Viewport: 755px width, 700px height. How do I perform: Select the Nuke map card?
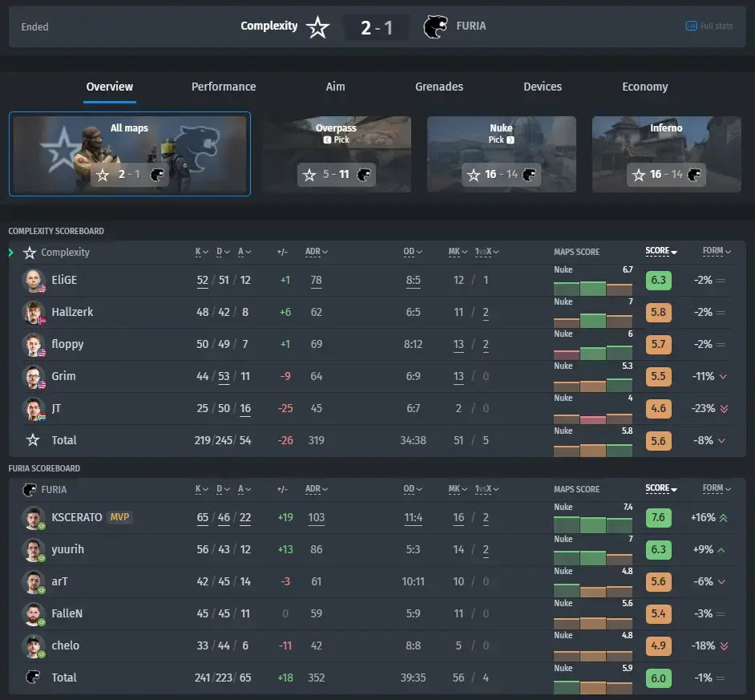pyautogui.click(x=501, y=154)
